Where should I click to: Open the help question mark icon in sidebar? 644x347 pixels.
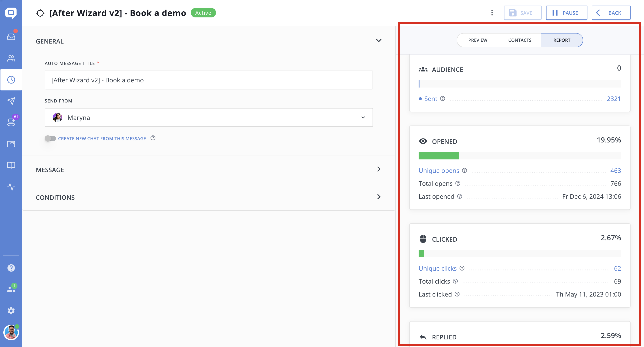pos(11,268)
